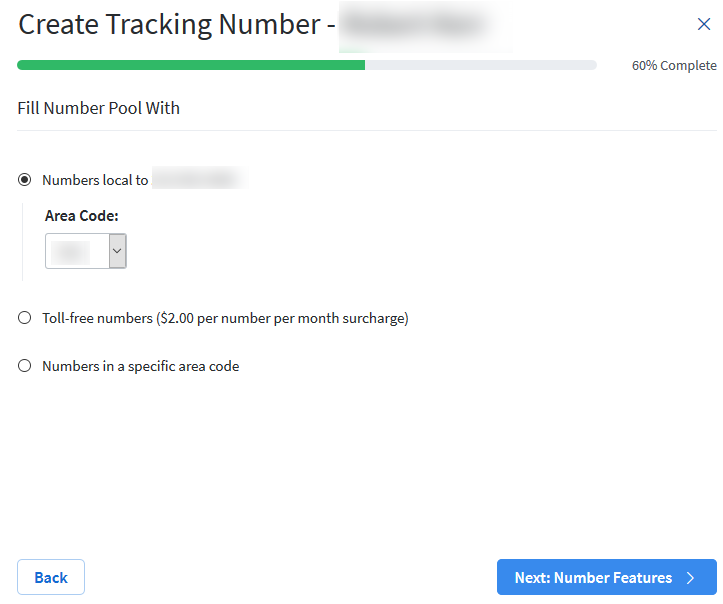Click the 'Numbers local to' label text

click(x=95, y=180)
